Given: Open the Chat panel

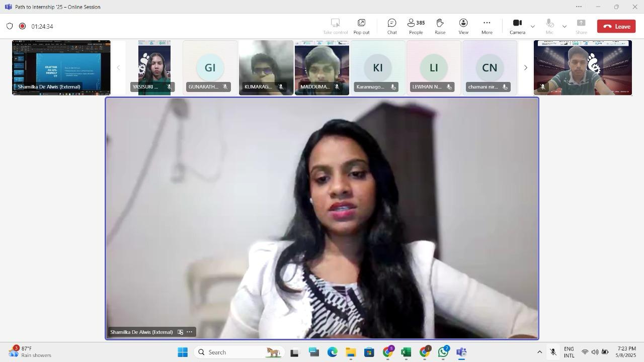Looking at the screenshot, I should point(391,26).
